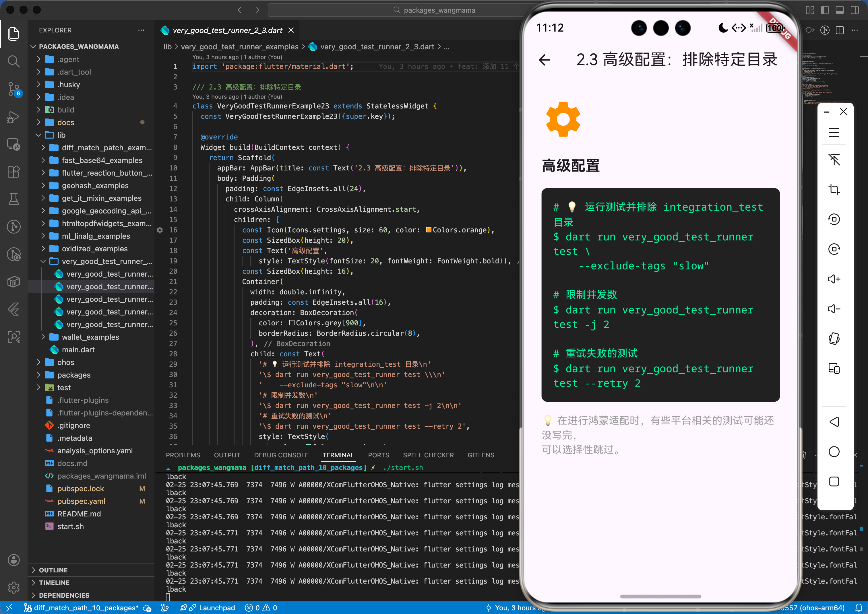Switch to the DEBUG CONSOLE tab
Screen dimensions: 868x614
tap(281, 455)
